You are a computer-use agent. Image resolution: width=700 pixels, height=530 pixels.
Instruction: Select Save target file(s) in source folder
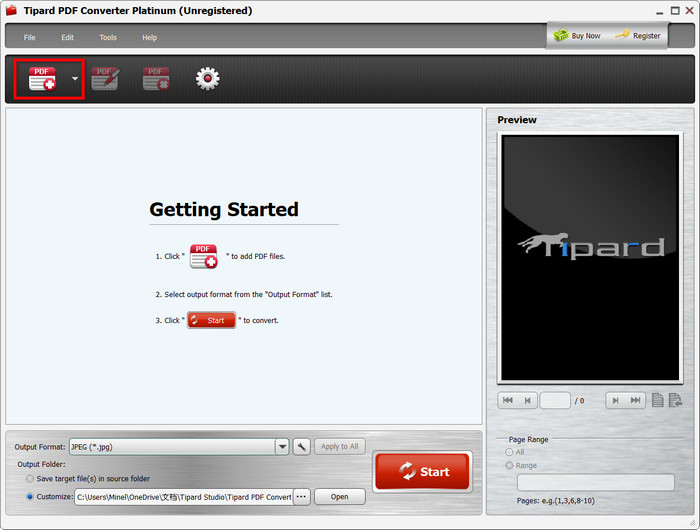coord(30,479)
